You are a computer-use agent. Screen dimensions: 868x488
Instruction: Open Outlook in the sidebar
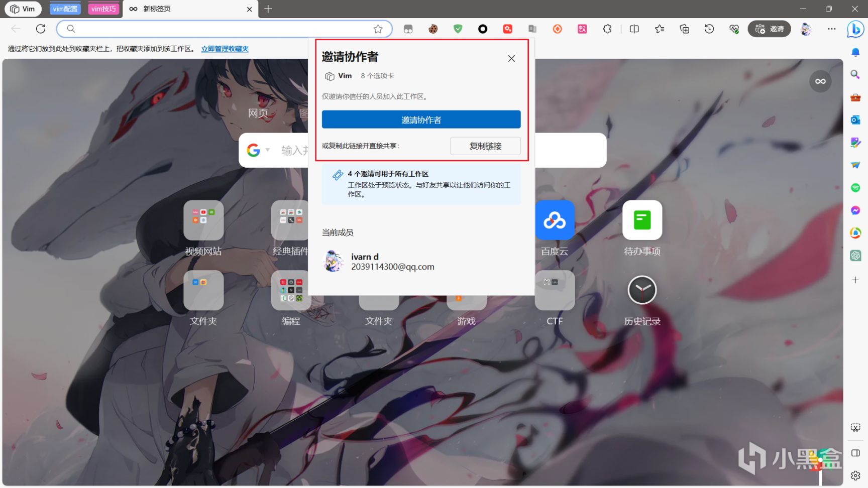click(855, 120)
